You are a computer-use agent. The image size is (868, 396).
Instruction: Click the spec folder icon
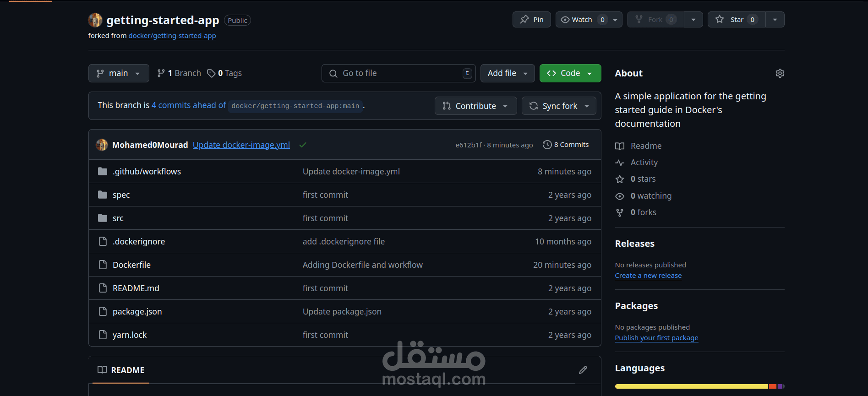click(x=103, y=195)
